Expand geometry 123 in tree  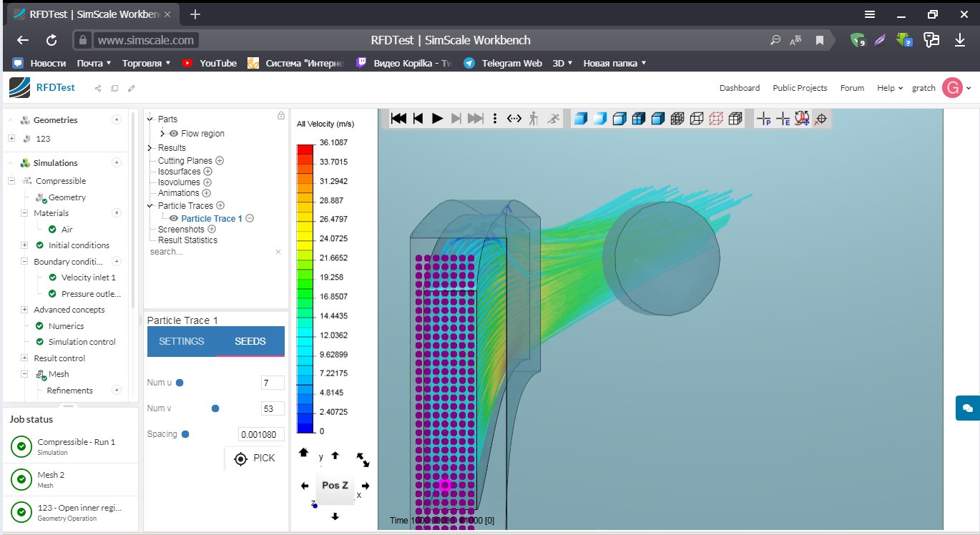pyautogui.click(x=11, y=139)
